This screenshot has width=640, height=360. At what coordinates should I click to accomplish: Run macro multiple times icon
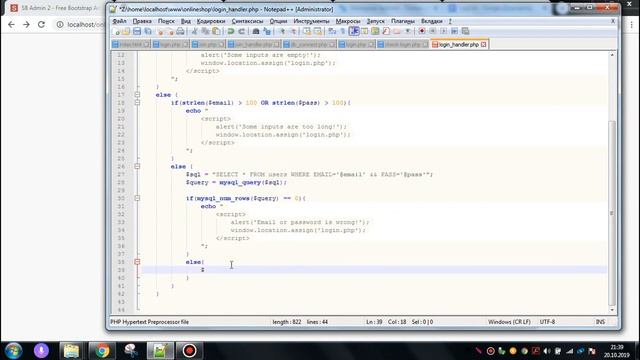[x=454, y=31]
